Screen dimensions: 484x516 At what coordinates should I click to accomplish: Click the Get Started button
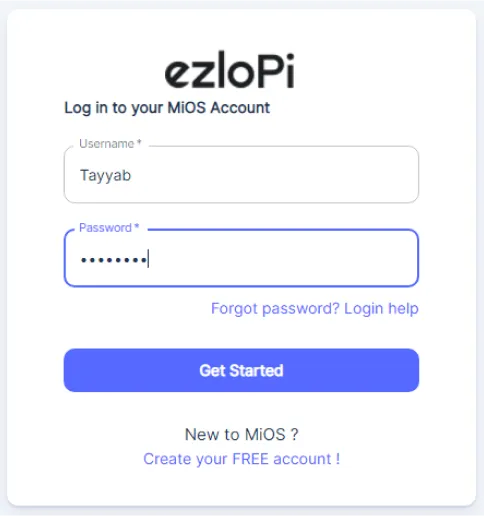click(x=241, y=370)
